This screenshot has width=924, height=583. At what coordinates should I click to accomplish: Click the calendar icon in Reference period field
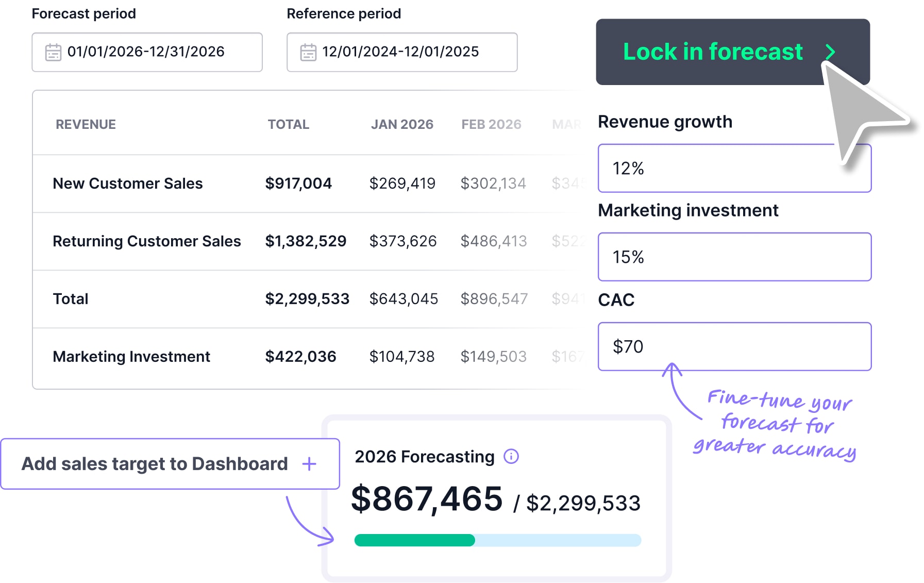(308, 52)
